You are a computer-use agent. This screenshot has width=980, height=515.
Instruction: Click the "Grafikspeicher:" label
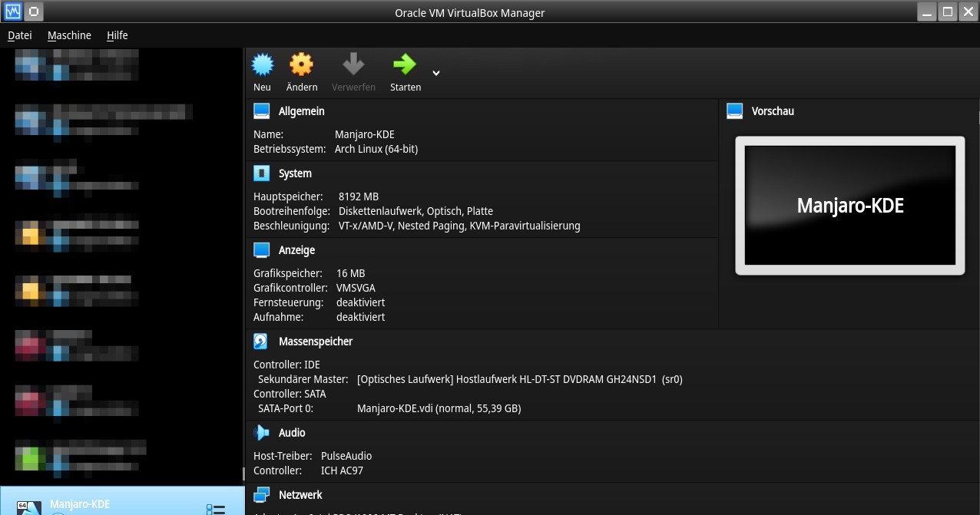coord(288,273)
